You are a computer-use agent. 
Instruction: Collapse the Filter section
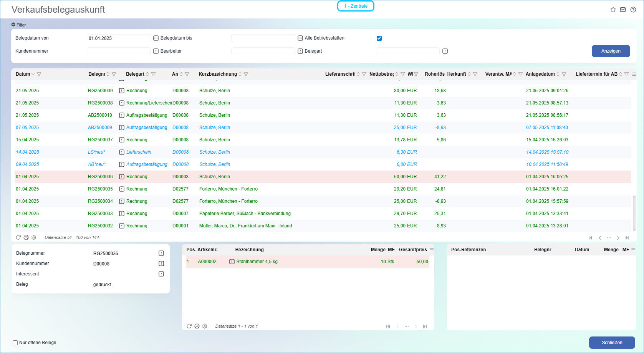coord(13,25)
